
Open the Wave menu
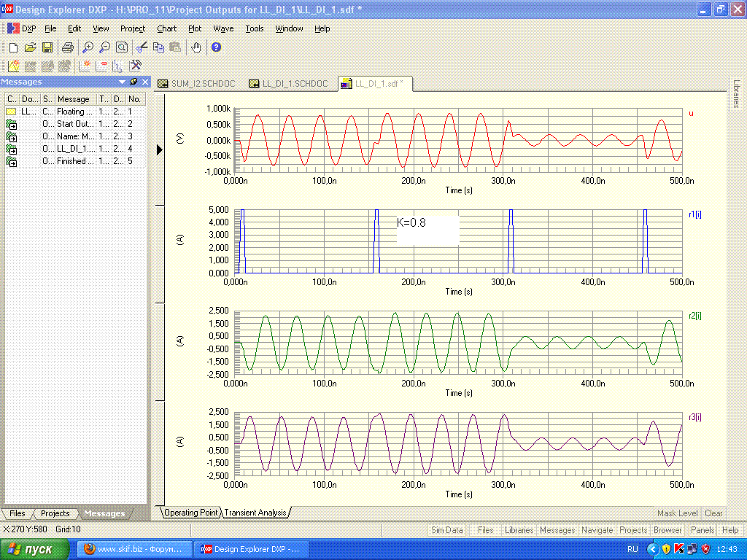tap(223, 28)
